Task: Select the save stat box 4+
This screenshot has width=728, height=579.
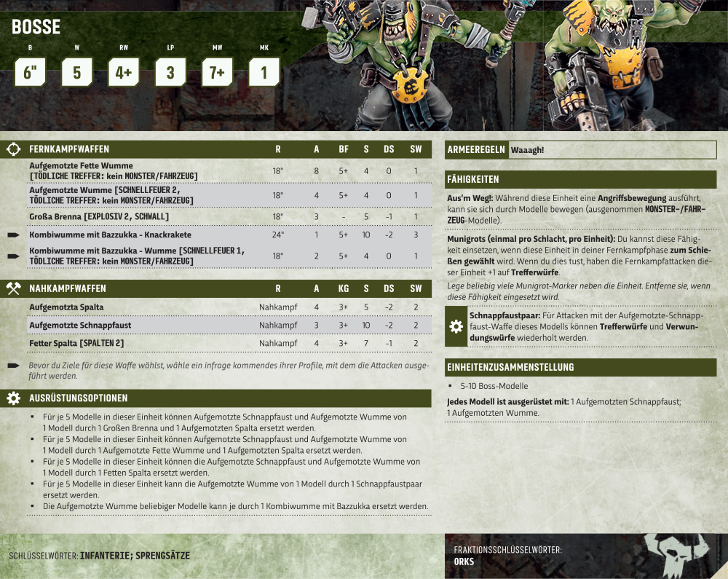Action: click(124, 72)
